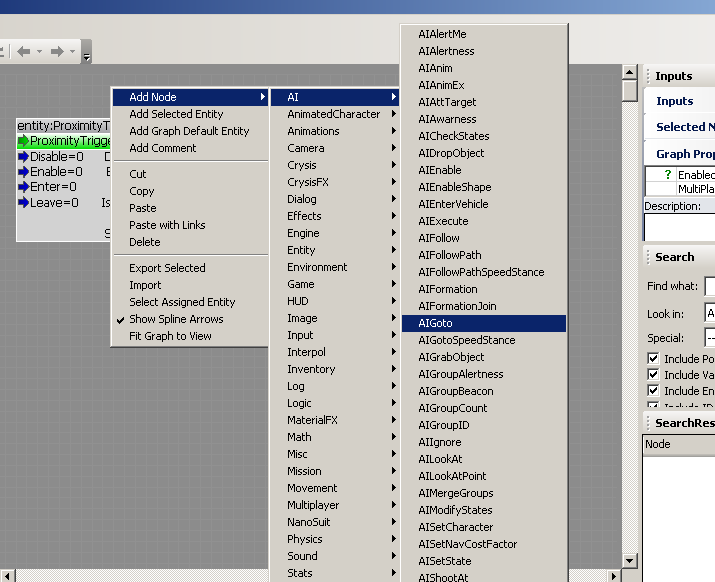Select Copy in context menu
Screen dimensions: 715x582
coord(190,191)
